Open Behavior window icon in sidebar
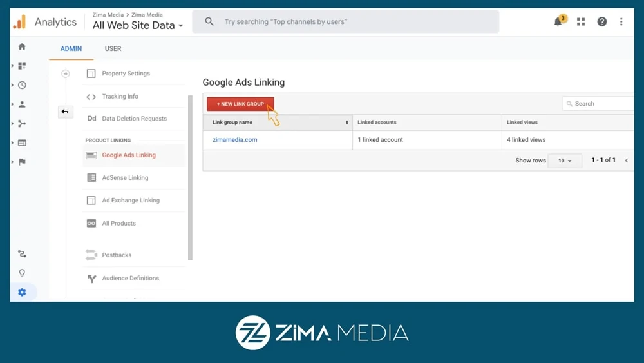The width and height of the screenshot is (644, 363). point(22,142)
